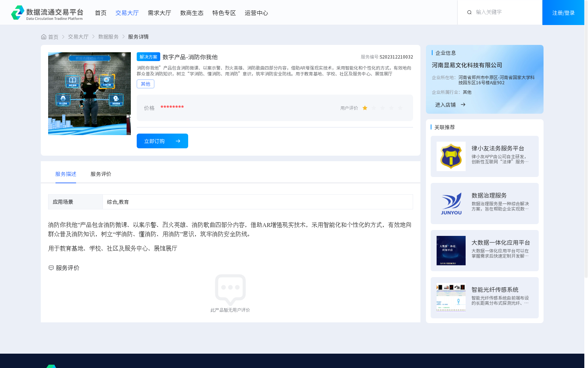
Task: Open the 智能光纤传感系统 thumbnail
Action: click(451, 298)
